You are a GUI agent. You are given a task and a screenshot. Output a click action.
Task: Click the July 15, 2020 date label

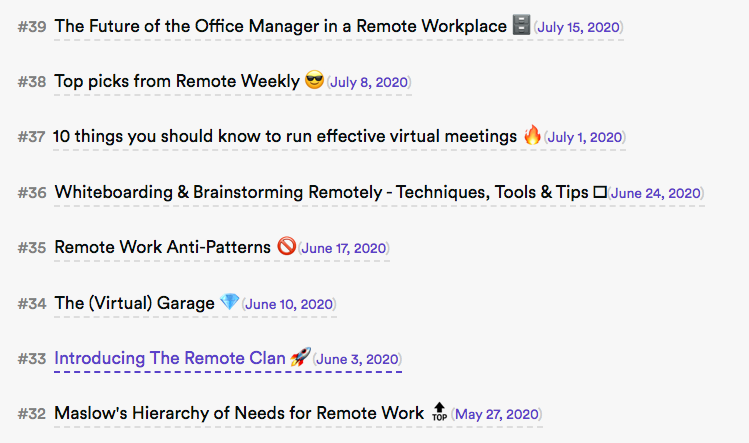click(578, 28)
